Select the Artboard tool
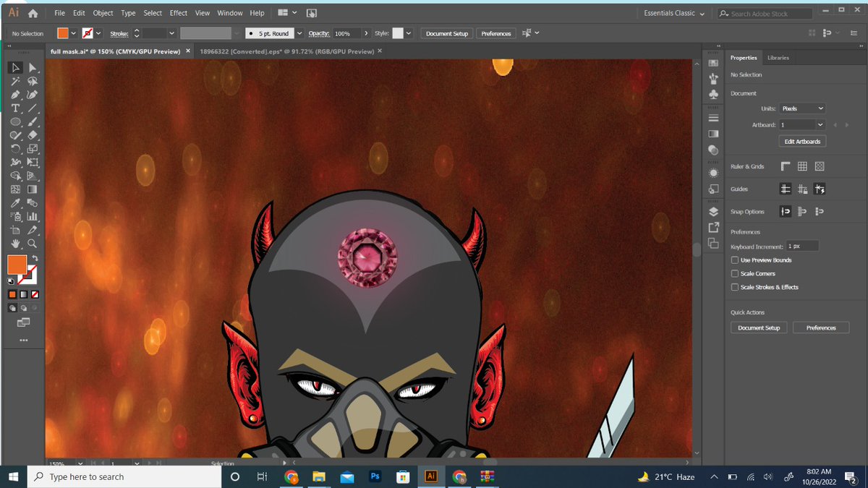This screenshot has width=868, height=488. 15,230
